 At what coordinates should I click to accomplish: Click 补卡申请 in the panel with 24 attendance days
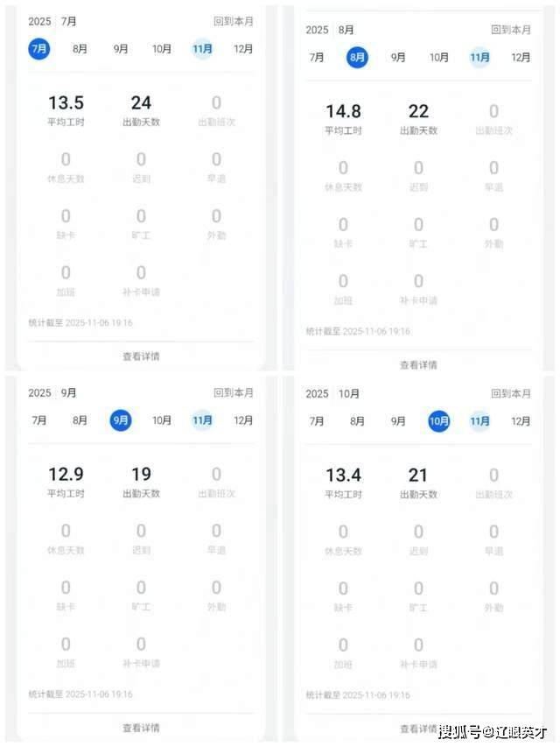tap(141, 280)
